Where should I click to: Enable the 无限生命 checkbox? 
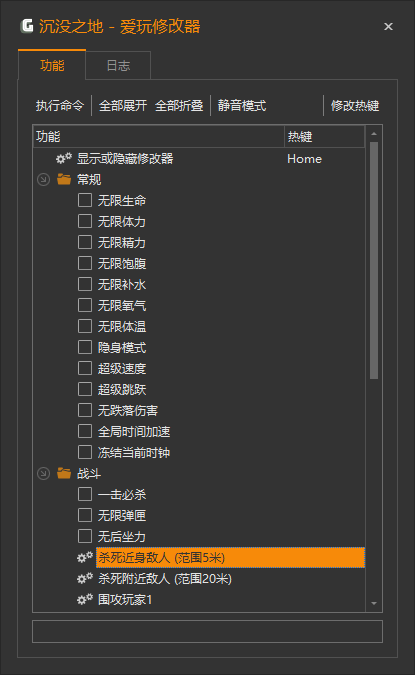(x=85, y=200)
